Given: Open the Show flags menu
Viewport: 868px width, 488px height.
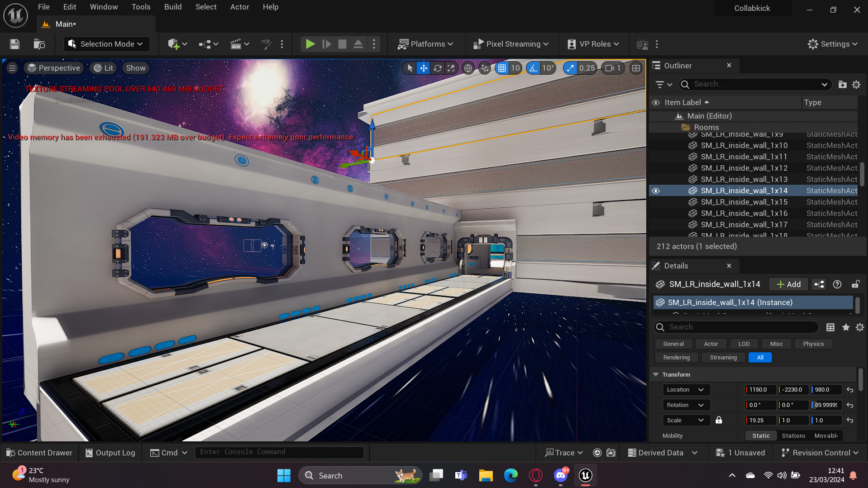Looking at the screenshot, I should (x=136, y=68).
